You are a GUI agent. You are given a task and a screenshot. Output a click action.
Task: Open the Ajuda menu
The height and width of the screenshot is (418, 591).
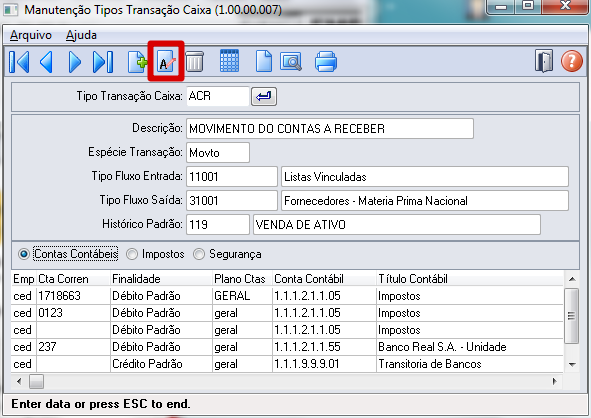click(x=81, y=35)
